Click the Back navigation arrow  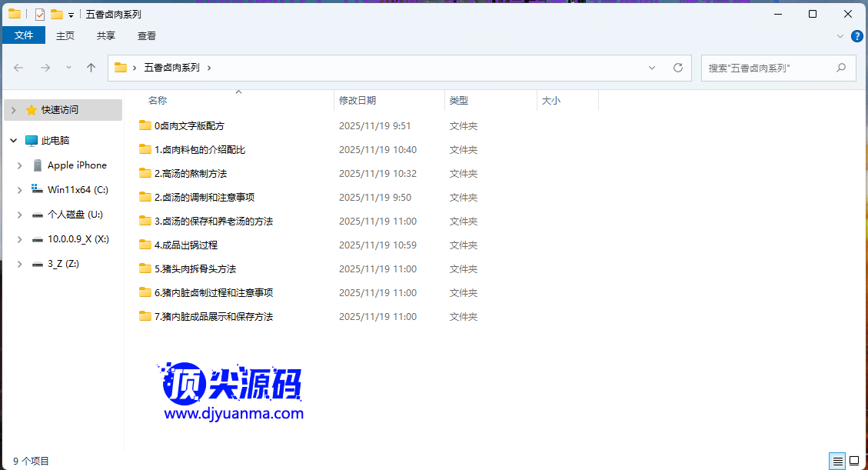pos(19,68)
